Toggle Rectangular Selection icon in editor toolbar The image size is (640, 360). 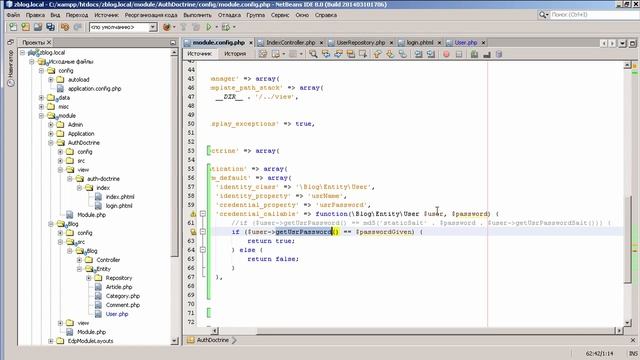pos(363,54)
